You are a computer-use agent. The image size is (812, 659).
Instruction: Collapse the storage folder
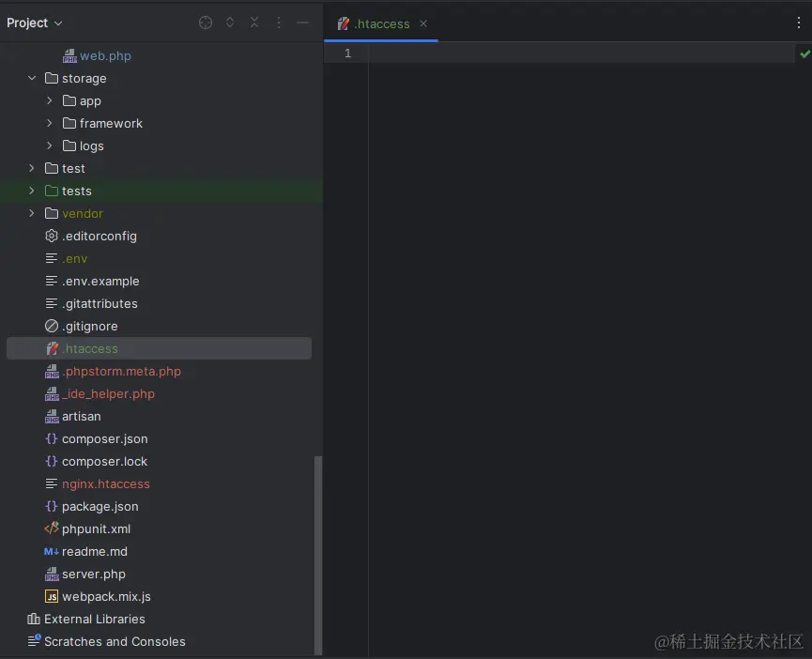pyautogui.click(x=32, y=78)
